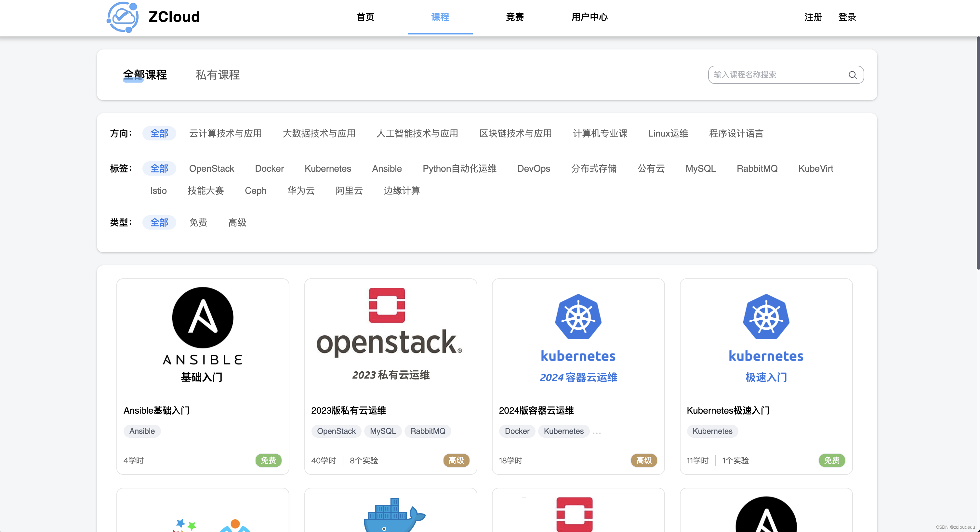
Task: Click the page vertical scrollbar
Action: click(x=977, y=152)
